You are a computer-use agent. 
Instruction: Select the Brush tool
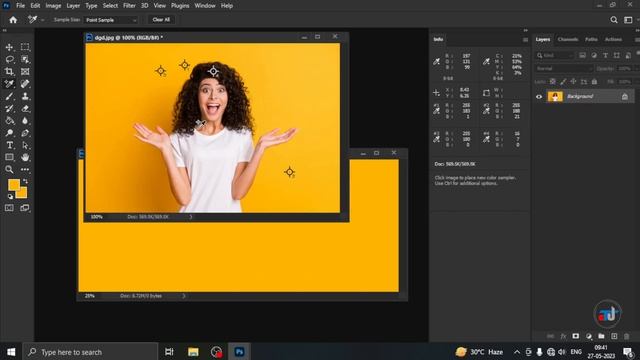9,96
